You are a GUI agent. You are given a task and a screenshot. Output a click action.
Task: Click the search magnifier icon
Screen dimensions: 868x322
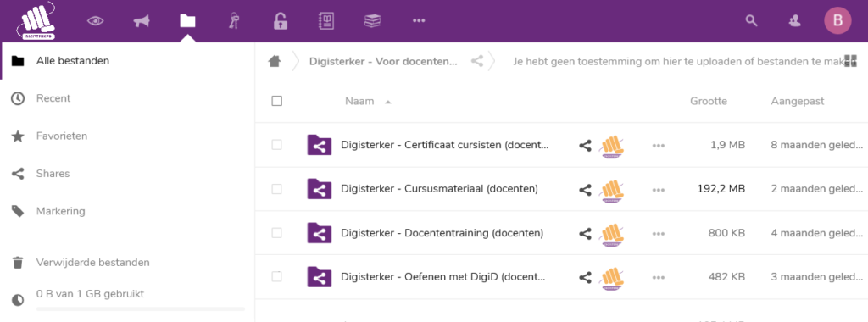click(x=751, y=21)
